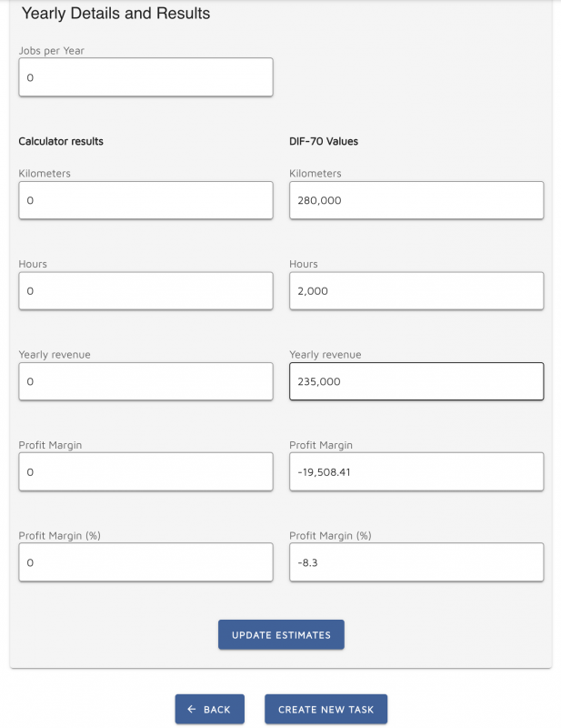Click DIF-70 Profit Margin (%) field showing -8.3
The height and width of the screenshot is (728, 561).
(x=416, y=562)
